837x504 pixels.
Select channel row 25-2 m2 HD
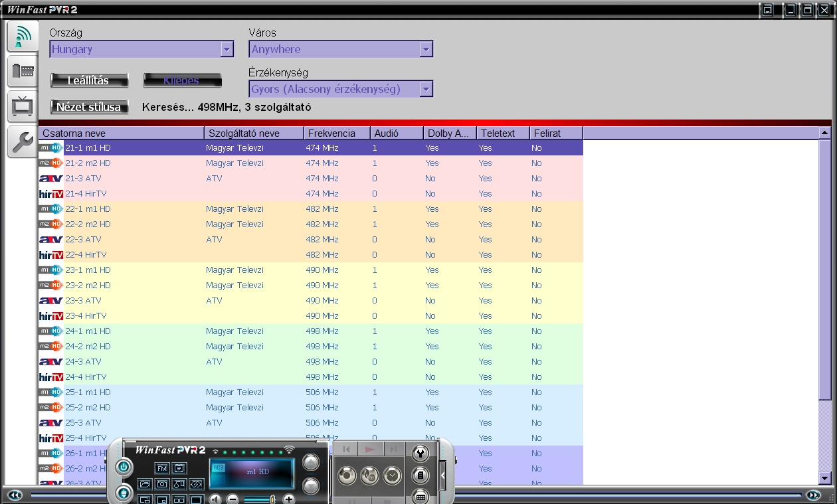tap(311, 407)
